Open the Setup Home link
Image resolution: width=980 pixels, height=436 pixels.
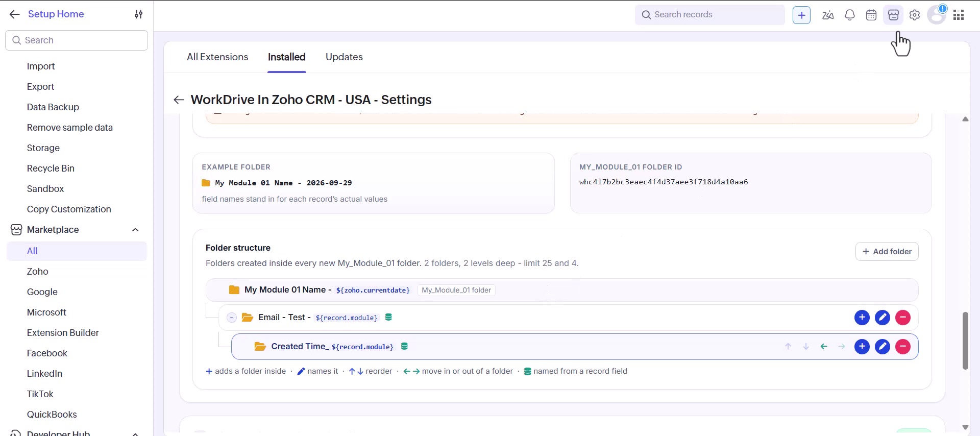56,14
